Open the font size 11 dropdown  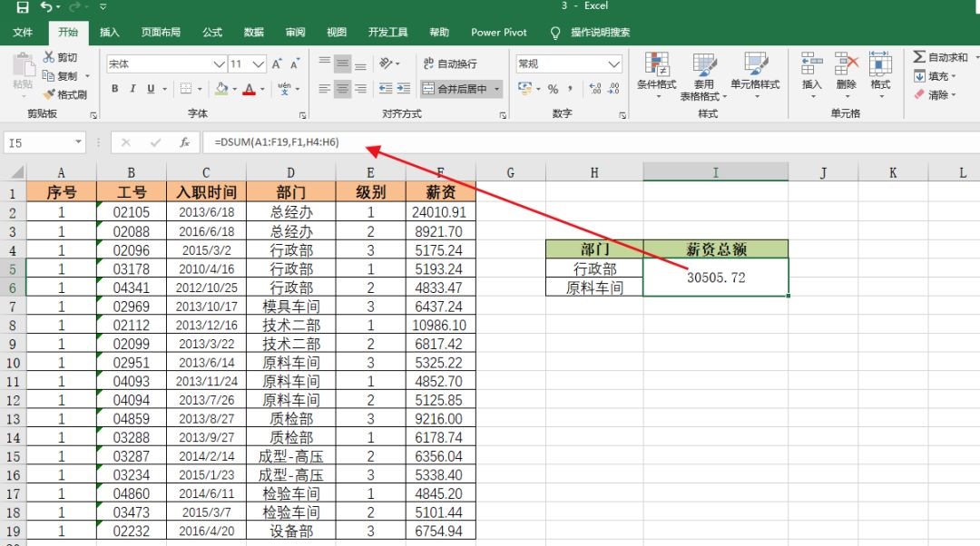pyautogui.click(x=259, y=63)
